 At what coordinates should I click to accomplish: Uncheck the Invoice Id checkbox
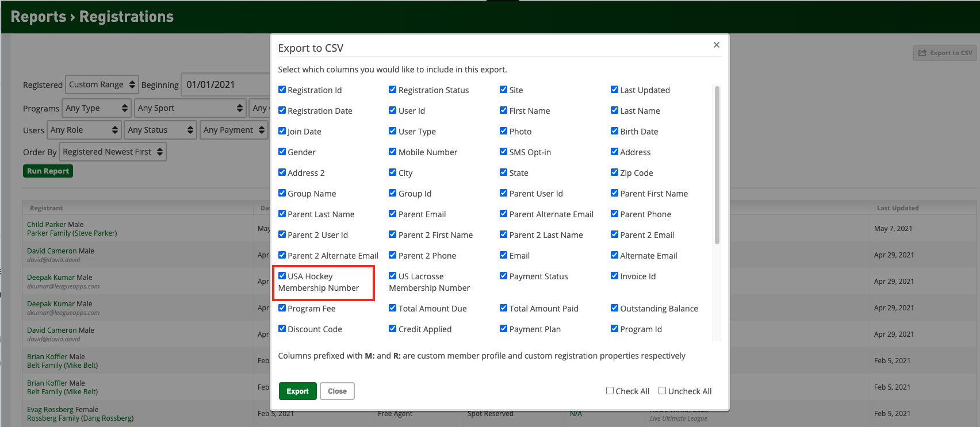(x=614, y=276)
